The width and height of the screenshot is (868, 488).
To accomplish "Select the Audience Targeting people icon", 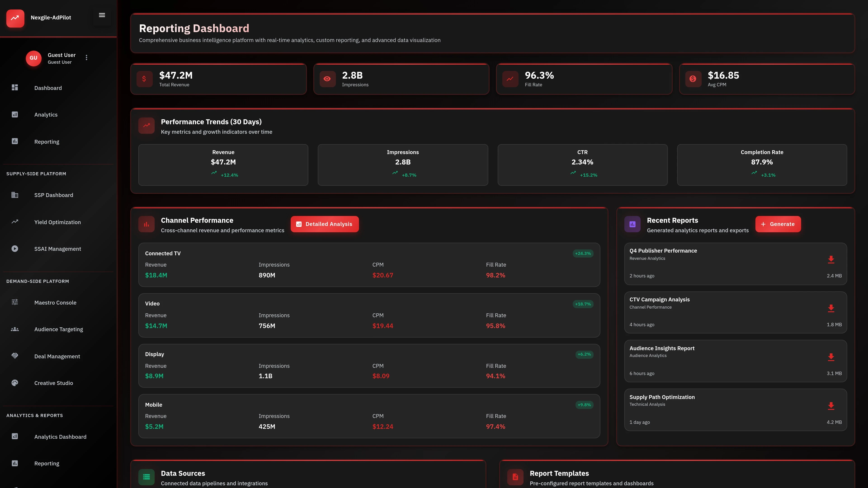I will pos(15,329).
